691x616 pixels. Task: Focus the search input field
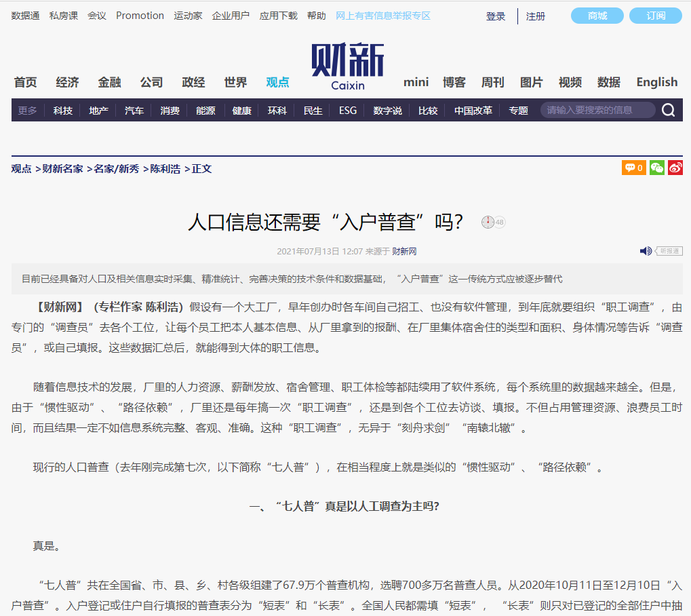597,110
